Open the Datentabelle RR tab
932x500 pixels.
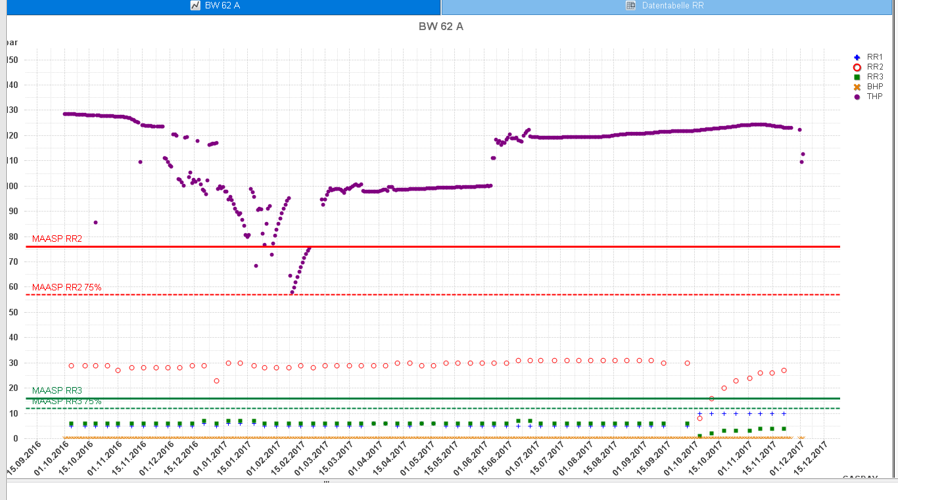pos(666,6)
